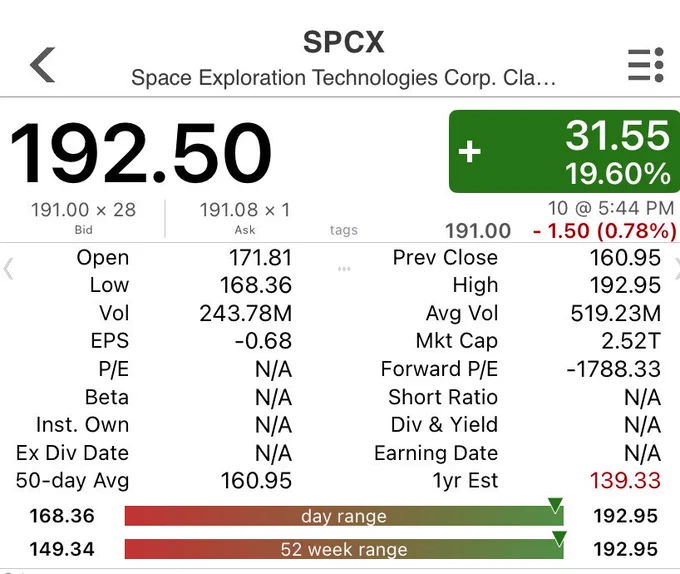Open the list menu icon at top right
Image resolution: width=680 pixels, height=574 pixels.
pos(646,65)
